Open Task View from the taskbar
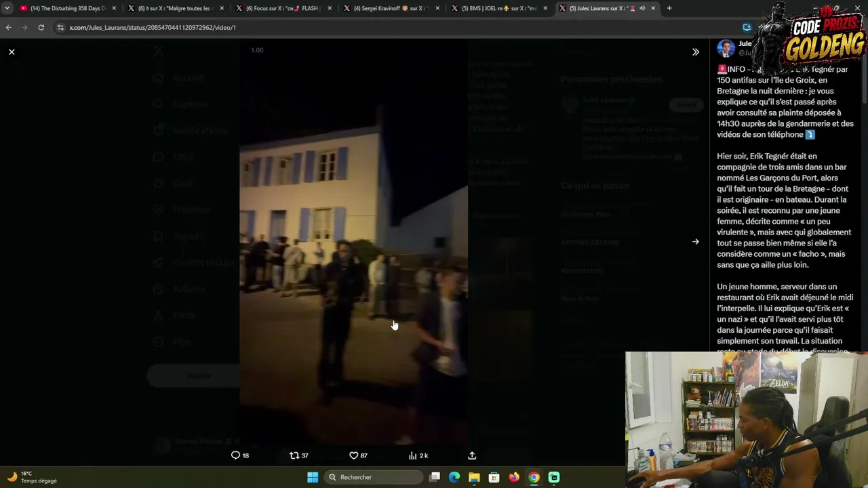Screen dimensions: 868x488 (435, 477)
